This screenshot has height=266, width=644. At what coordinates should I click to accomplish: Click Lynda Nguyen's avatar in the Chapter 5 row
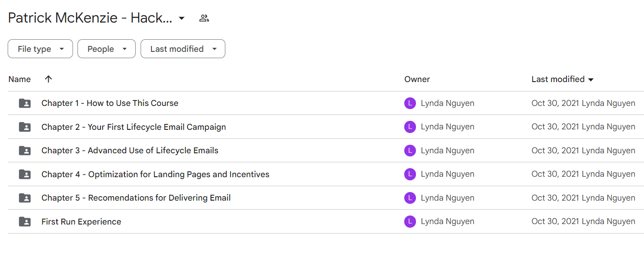coord(410,198)
